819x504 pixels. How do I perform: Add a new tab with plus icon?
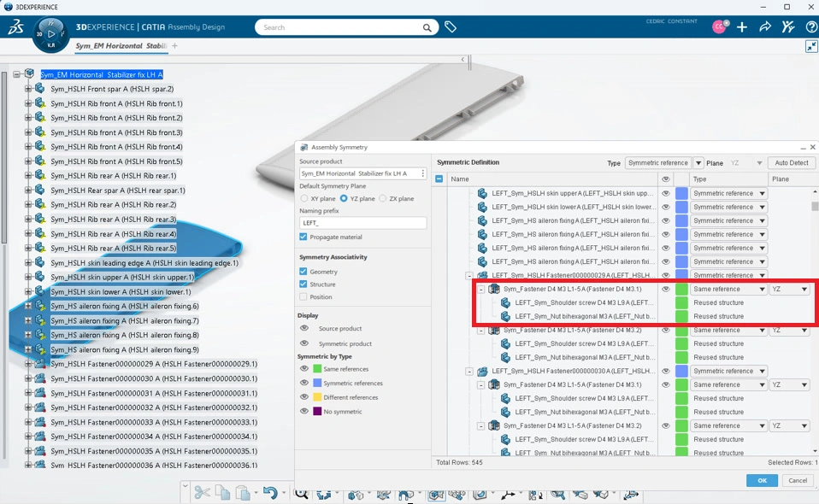tap(174, 46)
